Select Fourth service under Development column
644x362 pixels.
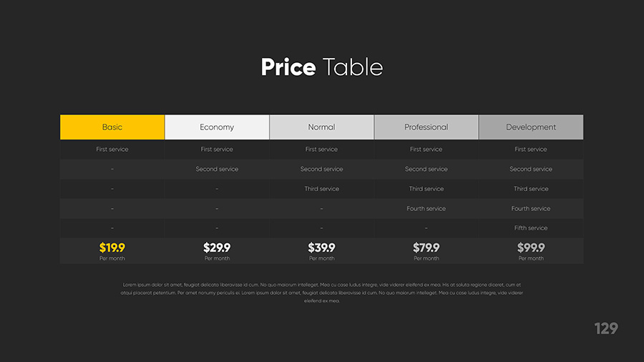(530, 209)
